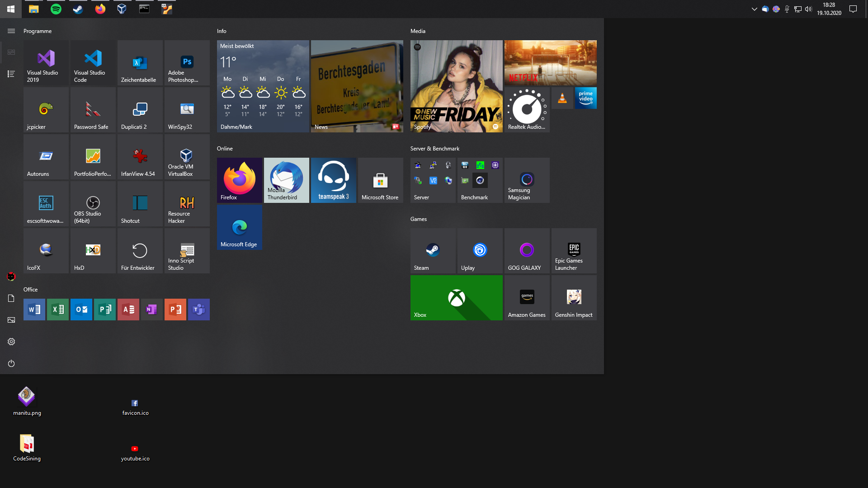Expand hidden system tray icons with the chevron

[755, 9]
